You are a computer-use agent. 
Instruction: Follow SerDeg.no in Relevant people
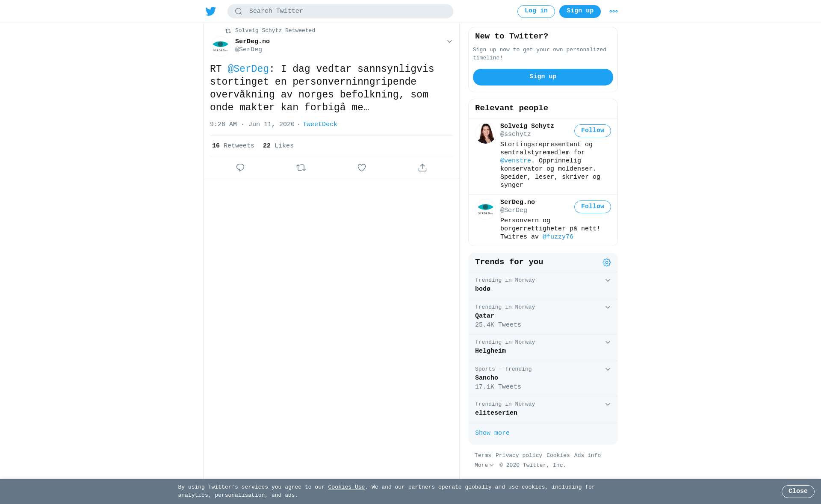coord(593,207)
